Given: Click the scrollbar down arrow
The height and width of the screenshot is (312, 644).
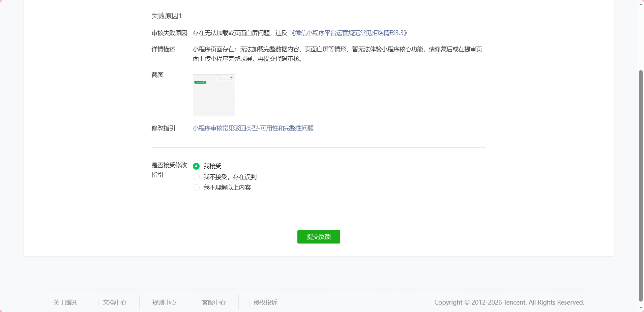Looking at the screenshot, I should 641,308.
